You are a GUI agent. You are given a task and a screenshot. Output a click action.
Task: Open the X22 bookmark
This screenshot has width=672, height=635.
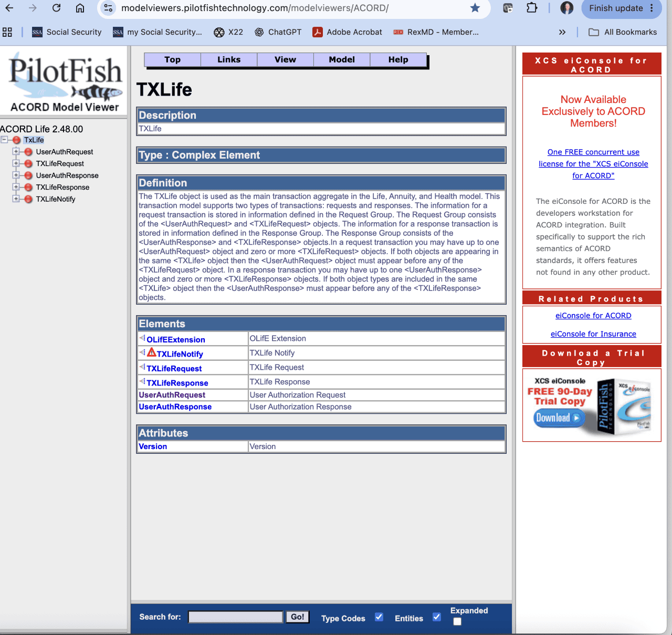(228, 32)
